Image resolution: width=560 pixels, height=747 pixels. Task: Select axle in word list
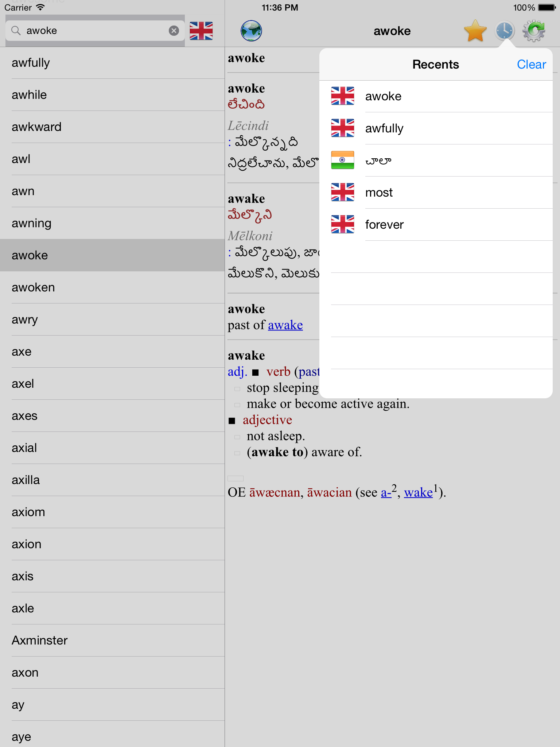(112, 608)
